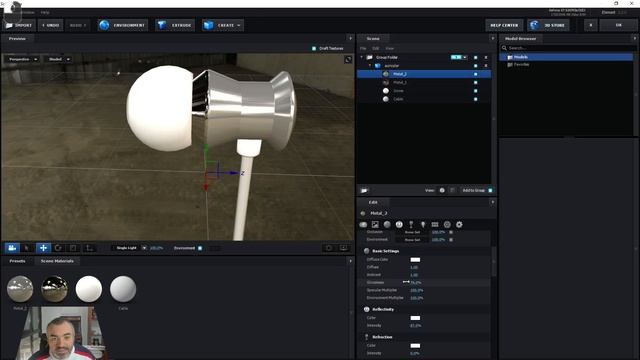Image resolution: width=640 pixels, height=360 pixels.
Task: Open the Shaded display mode dropdown
Action: (59, 59)
